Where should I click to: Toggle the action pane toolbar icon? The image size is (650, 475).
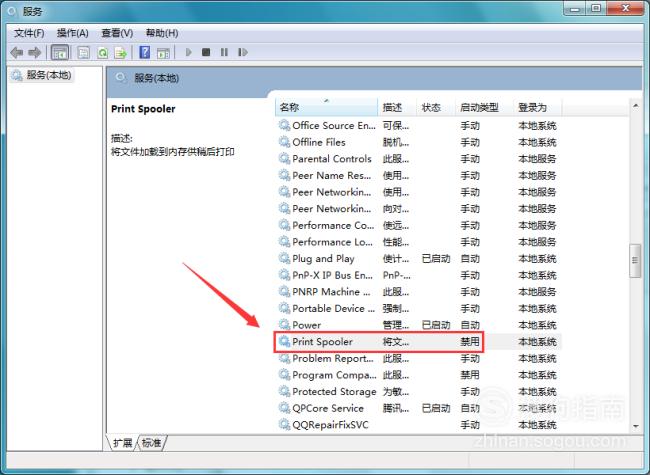click(x=163, y=53)
